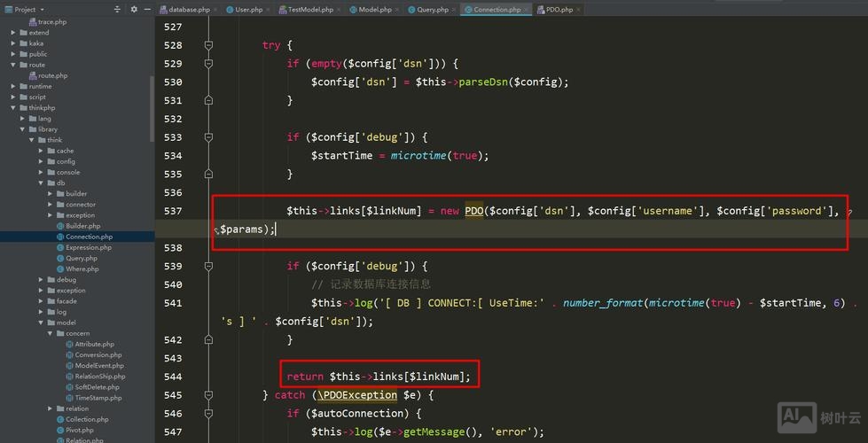This screenshot has width=868, height=443.
Task: Open trace.php in the project tree
Action: (48, 22)
